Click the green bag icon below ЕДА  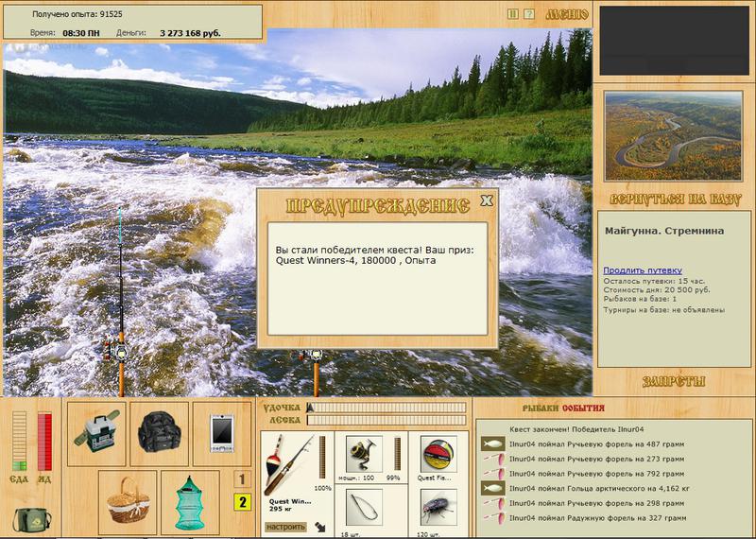coord(31,520)
